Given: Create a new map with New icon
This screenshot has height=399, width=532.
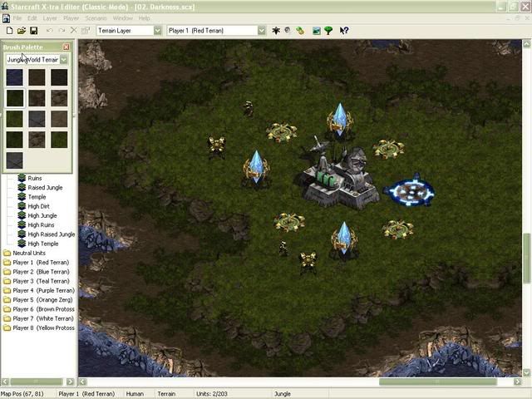Looking at the screenshot, I should pyautogui.click(x=9, y=31).
